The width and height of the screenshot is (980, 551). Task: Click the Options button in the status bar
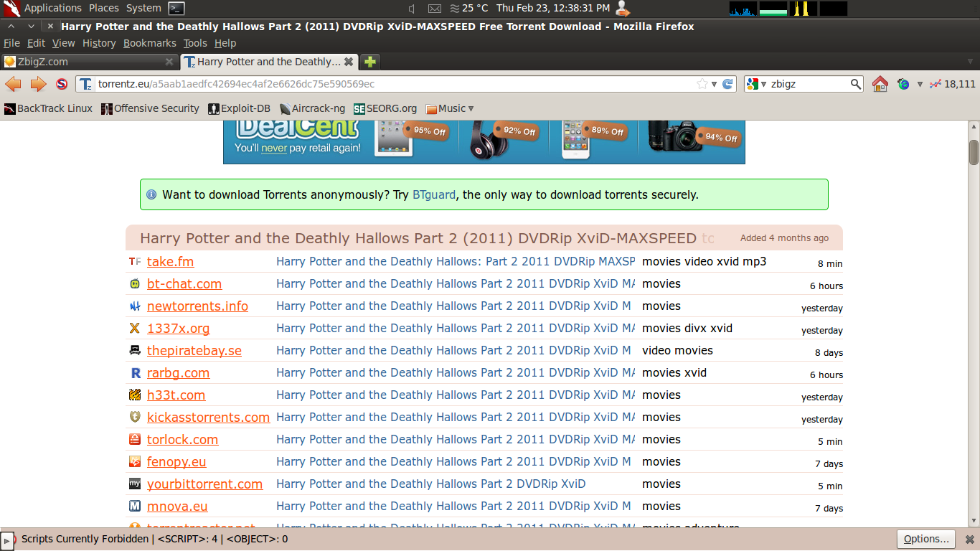pos(925,539)
